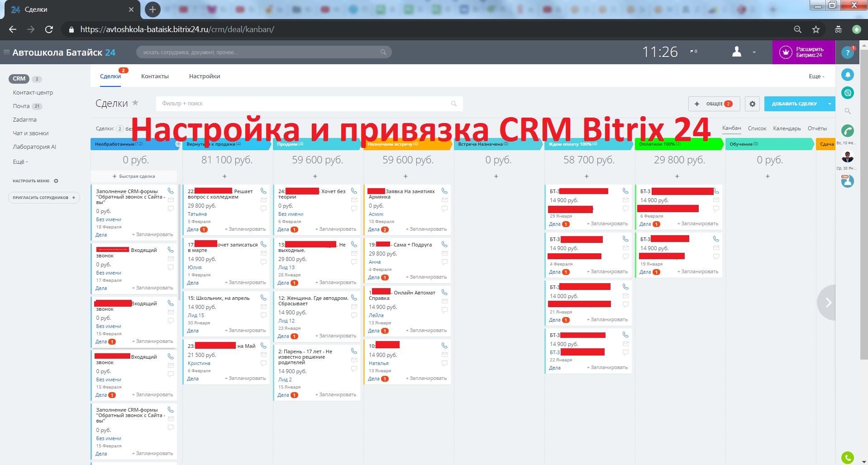Switch to the Контакты tab
Viewport: 868px width, 465px height.
tap(155, 76)
